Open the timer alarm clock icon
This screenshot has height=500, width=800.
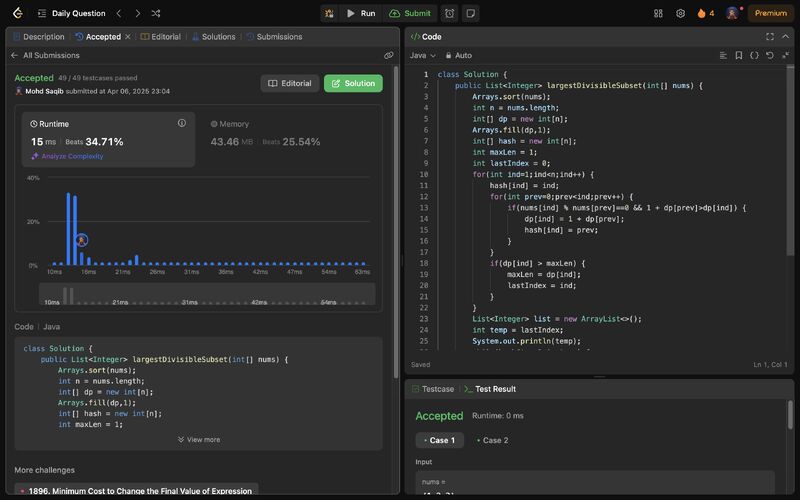[449, 13]
